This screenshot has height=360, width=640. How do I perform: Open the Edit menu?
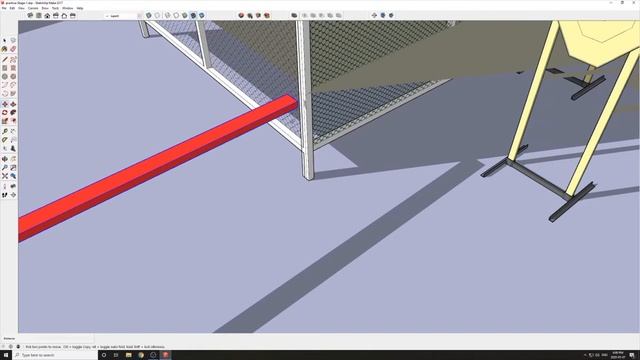[12, 8]
